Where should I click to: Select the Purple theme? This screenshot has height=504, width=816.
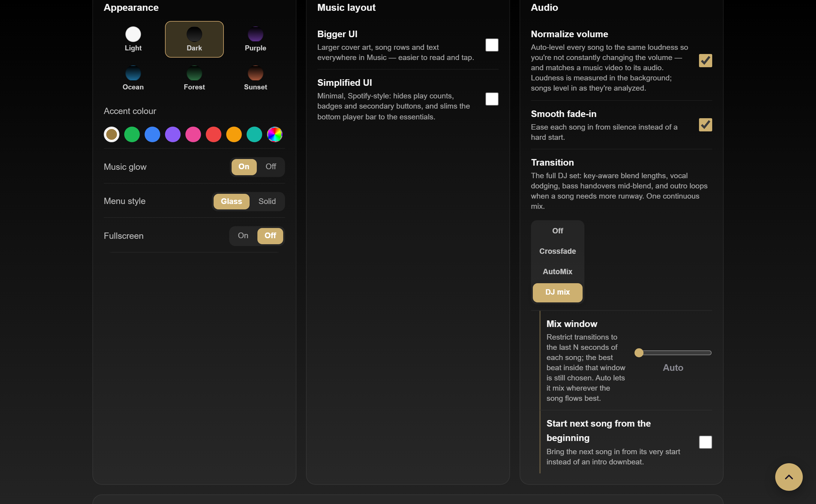255,39
